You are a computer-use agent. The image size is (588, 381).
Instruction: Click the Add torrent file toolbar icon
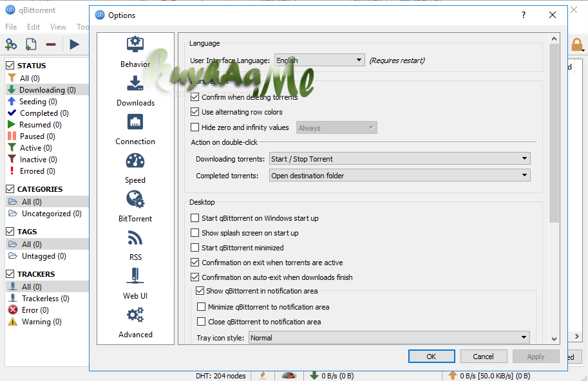click(x=31, y=44)
